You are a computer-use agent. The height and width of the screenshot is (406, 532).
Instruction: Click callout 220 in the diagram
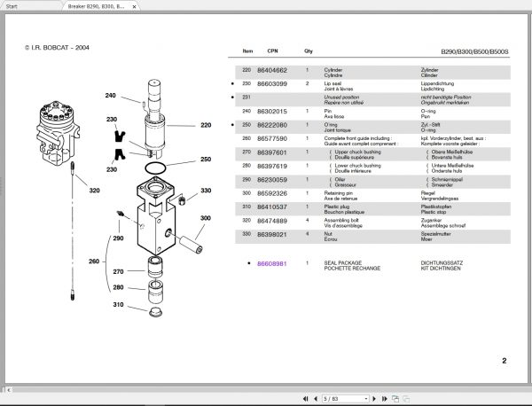[x=206, y=125]
